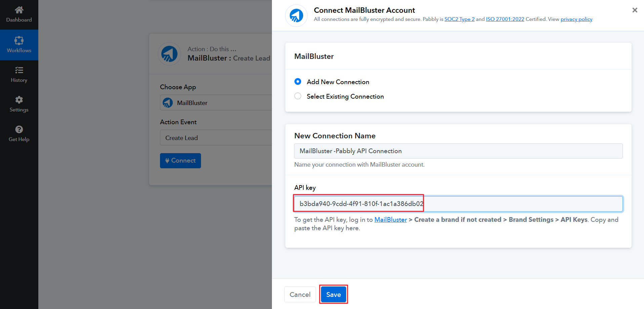The image size is (644, 309).
Task: Cancel the connection setup
Action: (300, 295)
